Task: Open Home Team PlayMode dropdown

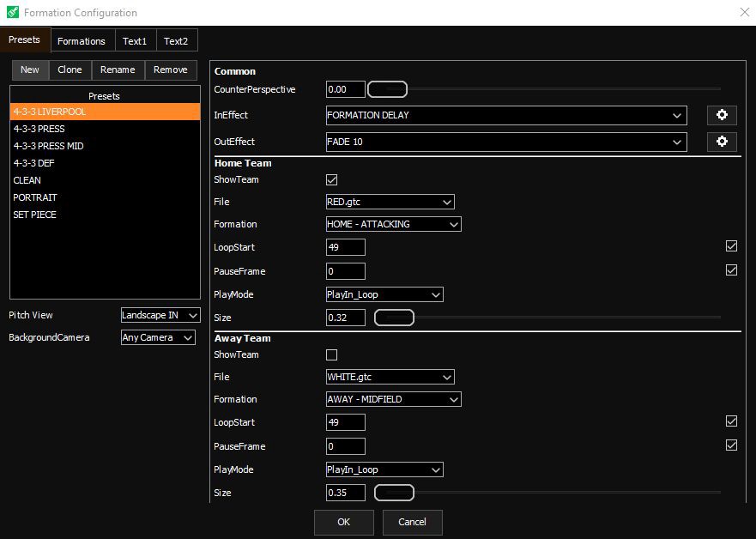Action: 384,294
